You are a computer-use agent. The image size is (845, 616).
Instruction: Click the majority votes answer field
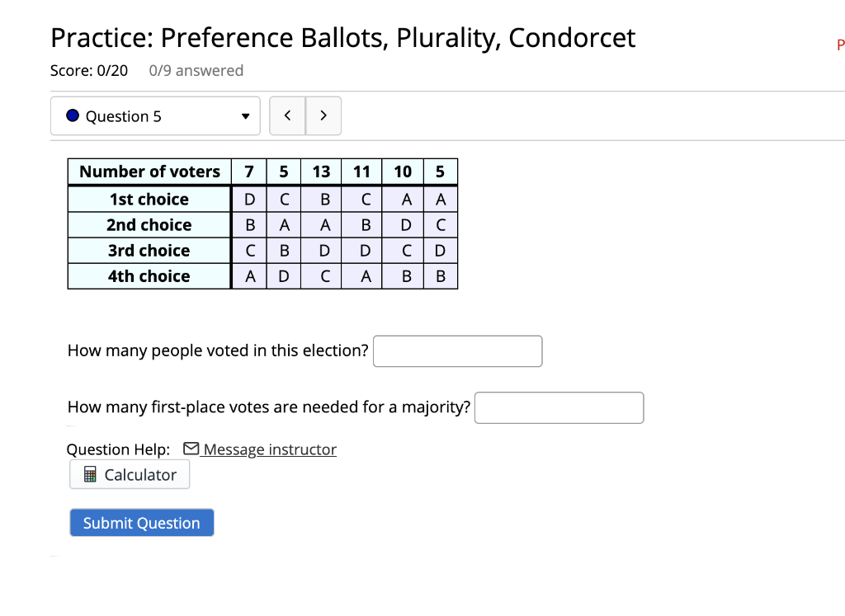(x=559, y=407)
